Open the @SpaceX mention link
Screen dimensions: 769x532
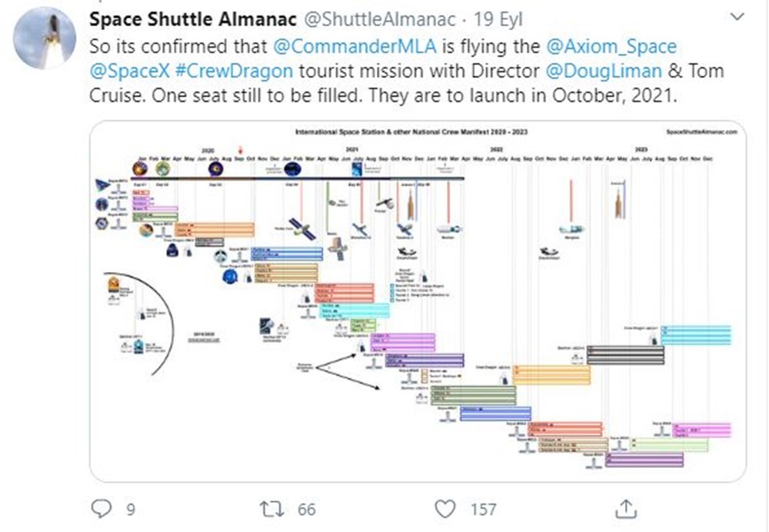click(x=129, y=71)
